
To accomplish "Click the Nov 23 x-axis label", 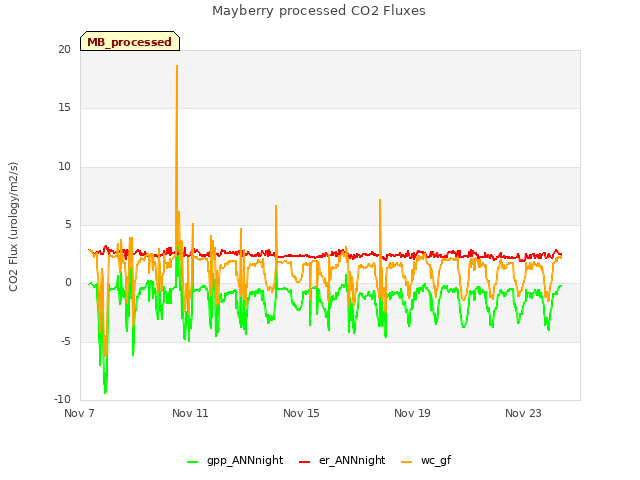I will [523, 413].
